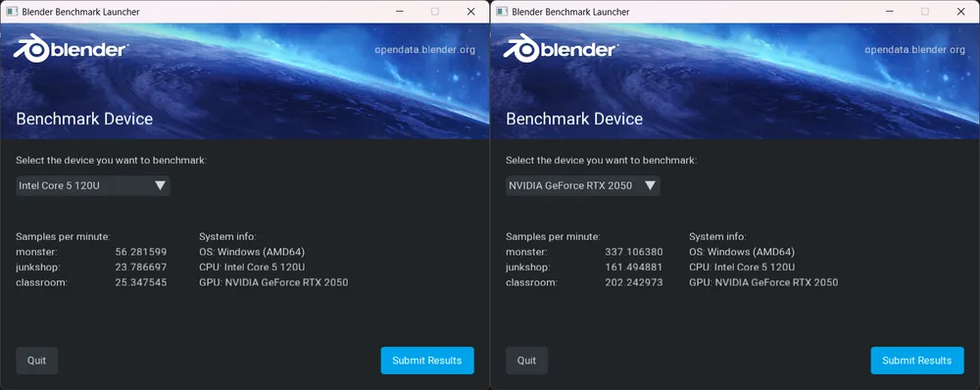Click 'CPU: Intel Core 5 120U' in the right window
The width and height of the screenshot is (980, 390).
[742, 267]
